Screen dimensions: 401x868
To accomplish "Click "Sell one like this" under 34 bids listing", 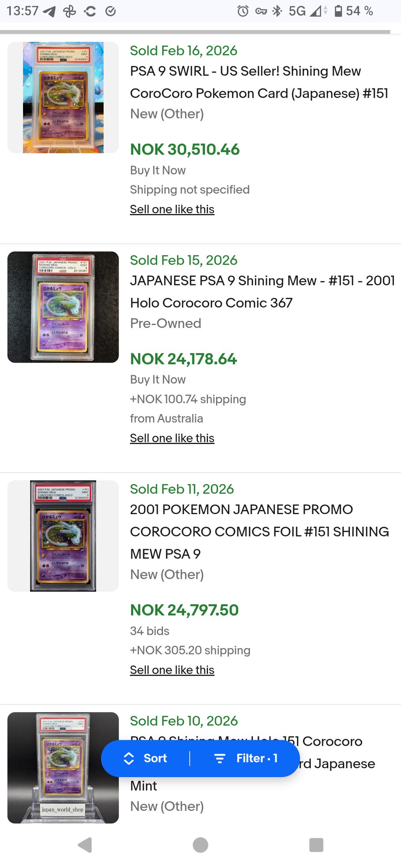I will 172,670.
